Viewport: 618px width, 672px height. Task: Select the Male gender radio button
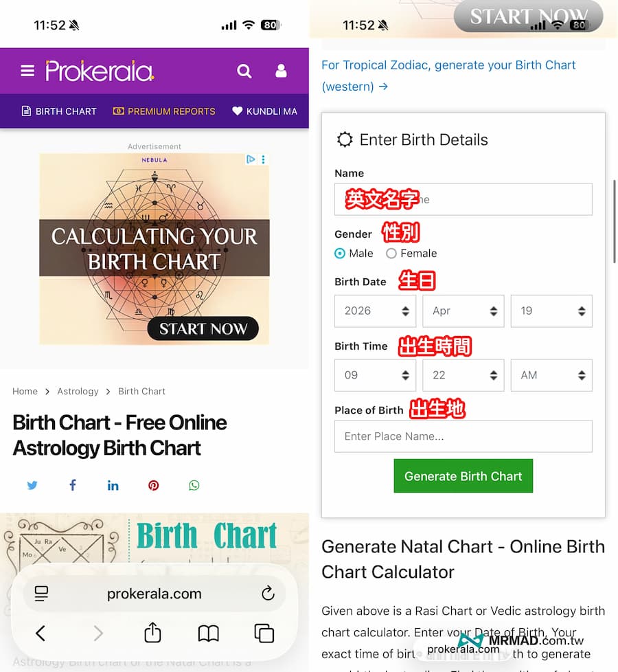(340, 254)
